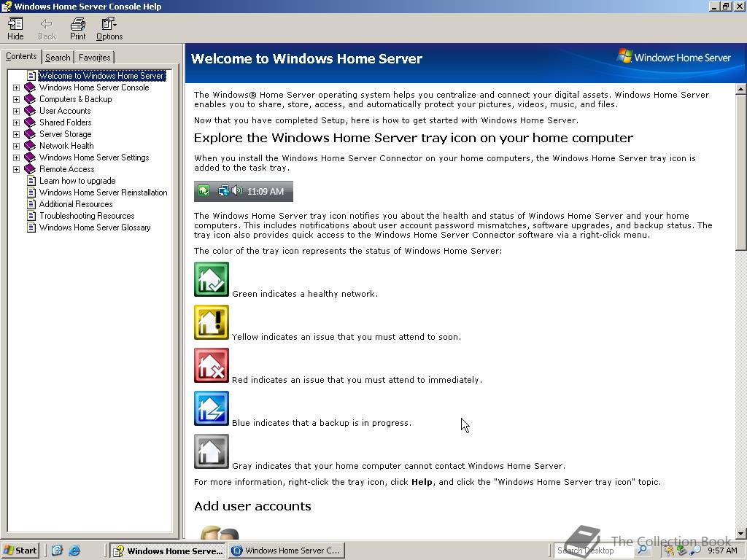Click the User Accounts book icon
The height and width of the screenshot is (560, 747).
pyautogui.click(x=30, y=111)
